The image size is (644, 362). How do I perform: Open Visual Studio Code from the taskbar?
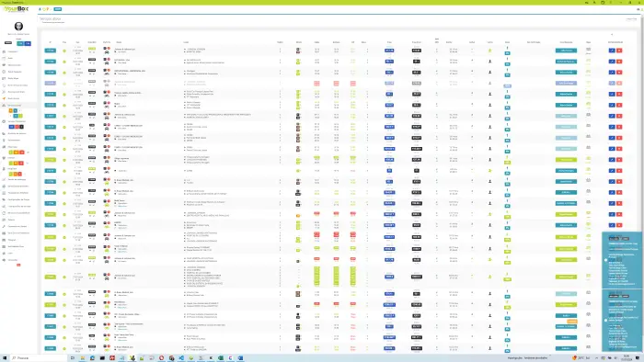coord(181,358)
